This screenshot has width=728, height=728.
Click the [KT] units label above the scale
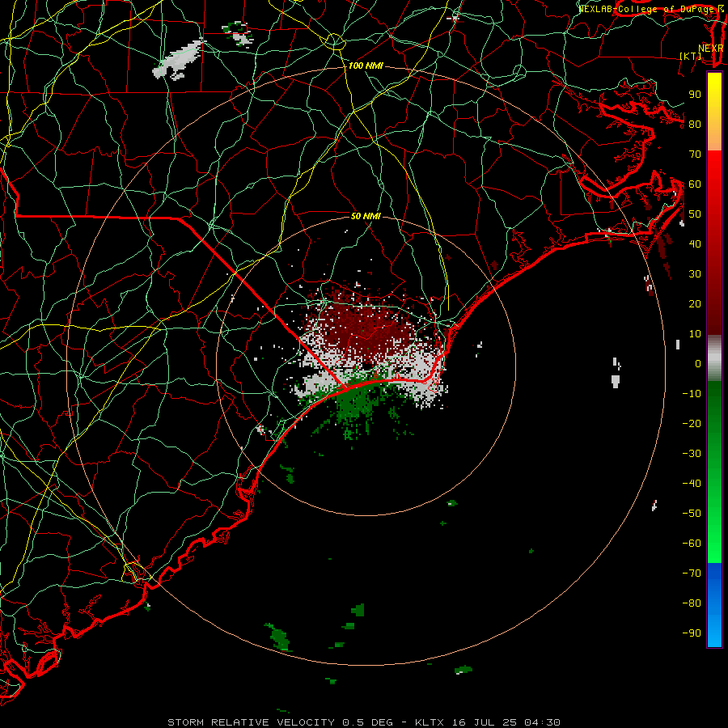[x=691, y=56]
